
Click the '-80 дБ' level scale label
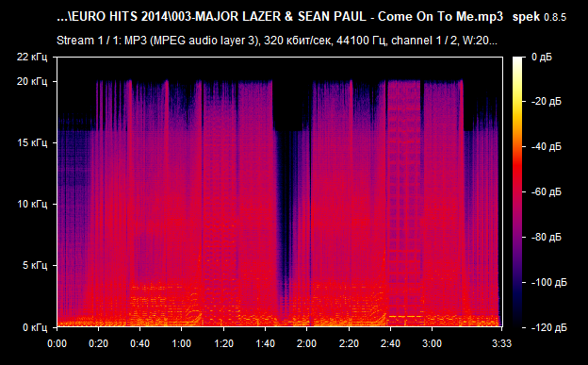547,238
